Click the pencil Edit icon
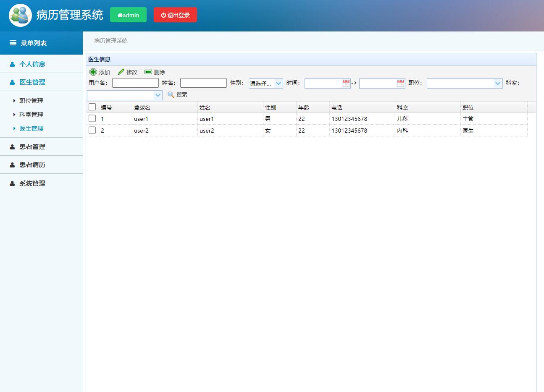The width and height of the screenshot is (544, 392). [x=121, y=72]
